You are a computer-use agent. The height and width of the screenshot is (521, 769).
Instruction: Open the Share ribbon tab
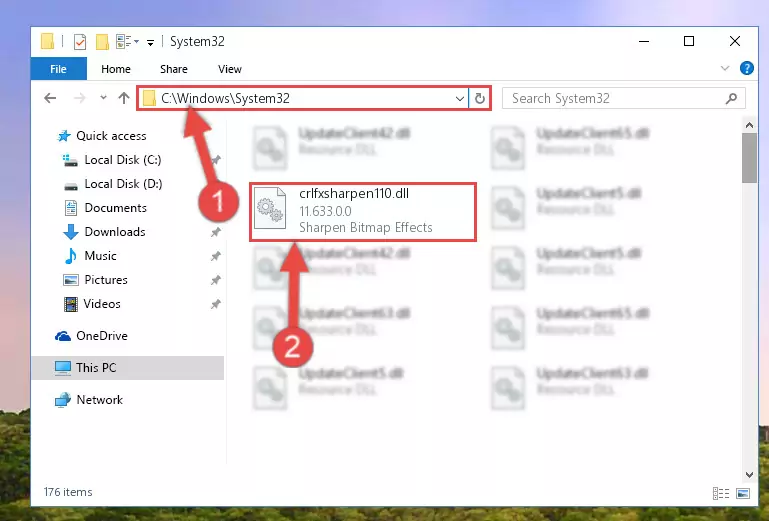pyautogui.click(x=174, y=69)
